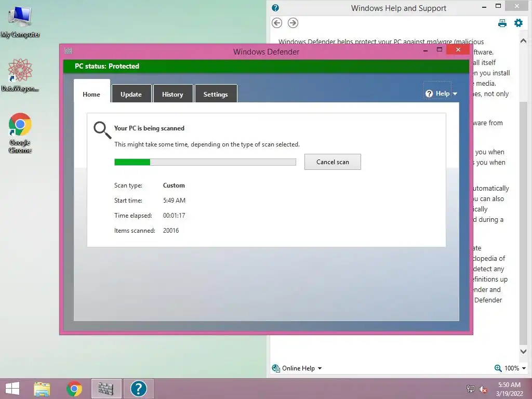Viewport: 532px width, 399px height.
Task: Print the help topic with printer icon
Action: tap(502, 23)
